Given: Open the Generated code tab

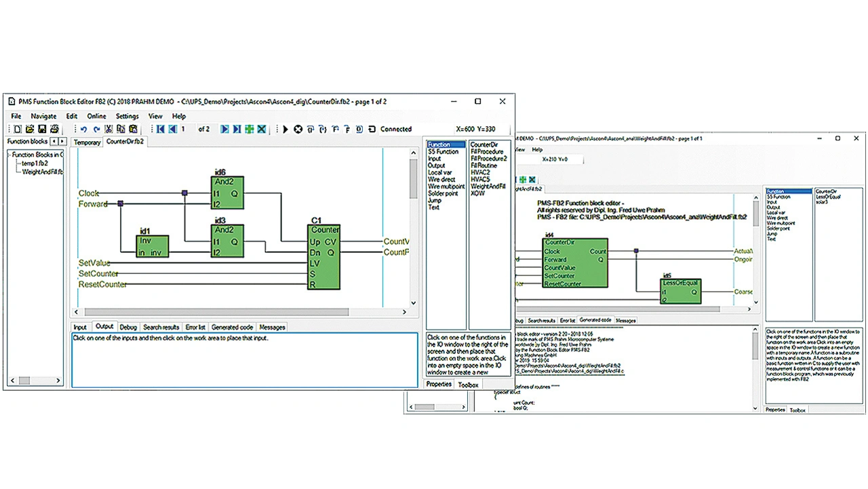Looking at the screenshot, I should click(x=232, y=327).
